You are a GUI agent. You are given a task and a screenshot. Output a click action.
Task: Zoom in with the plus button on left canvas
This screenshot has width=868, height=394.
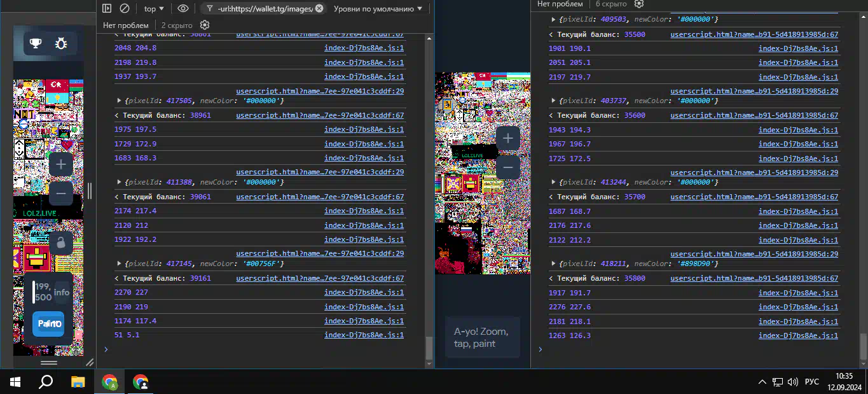tap(61, 164)
